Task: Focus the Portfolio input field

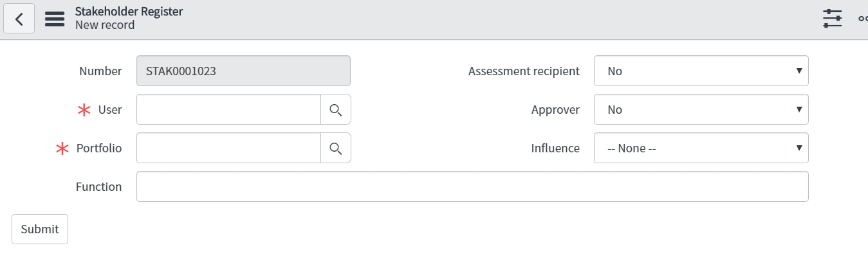Action: coord(228,148)
